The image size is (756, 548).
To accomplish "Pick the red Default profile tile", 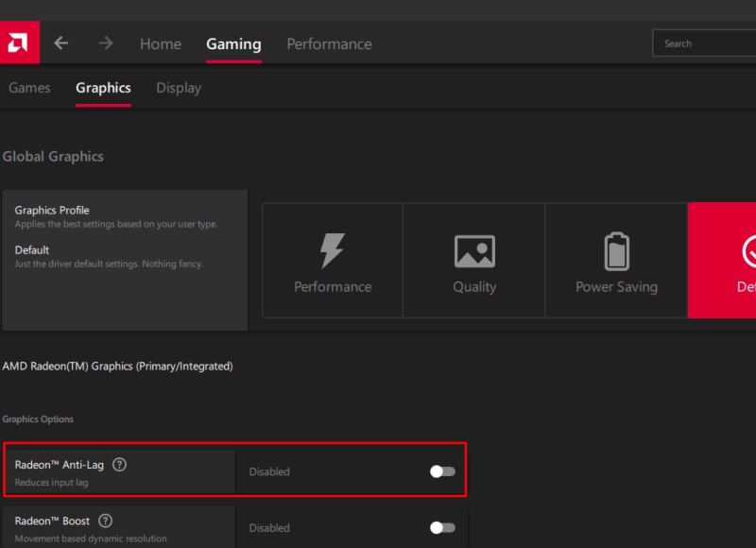I will tap(723, 260).
